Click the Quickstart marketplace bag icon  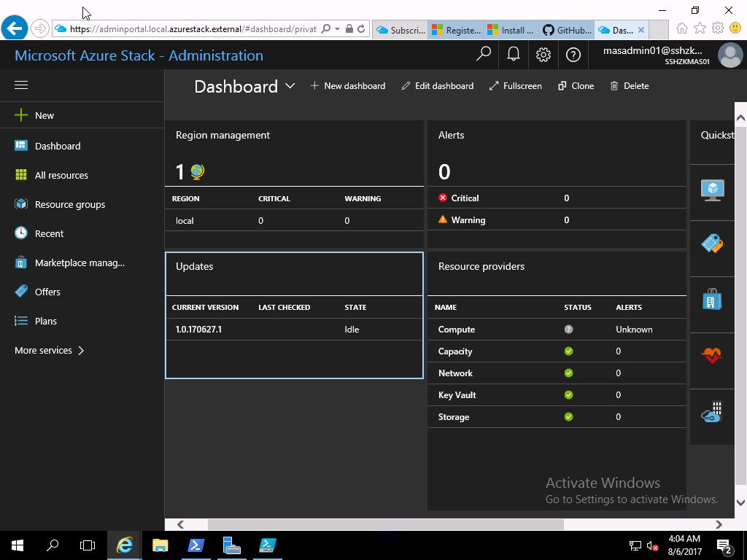pyautogui.click(x=712, y=299)
